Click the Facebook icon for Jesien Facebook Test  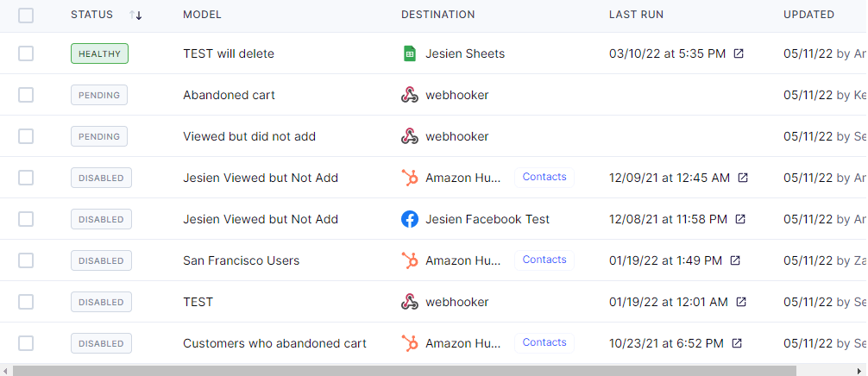point(410,219)
